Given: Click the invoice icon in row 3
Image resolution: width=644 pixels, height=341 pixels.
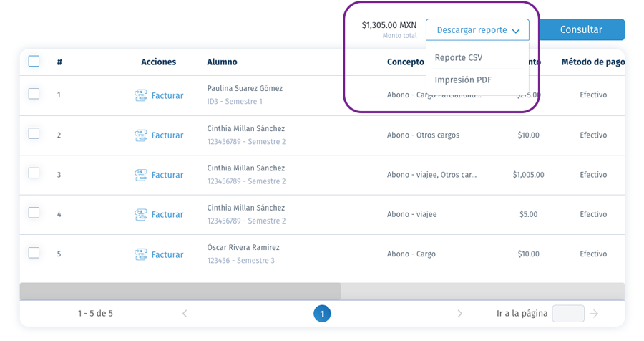Looking at the screenshot, I should [140, 175].
